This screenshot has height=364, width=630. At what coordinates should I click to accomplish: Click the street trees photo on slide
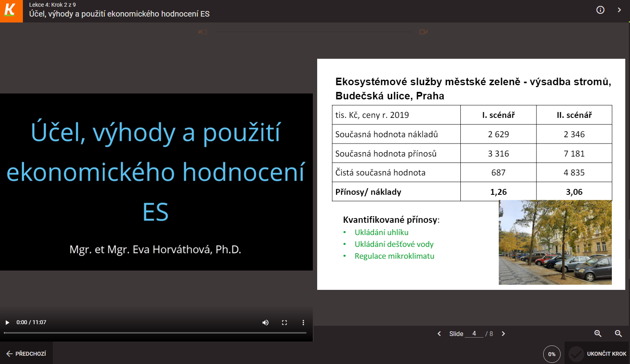555,243
